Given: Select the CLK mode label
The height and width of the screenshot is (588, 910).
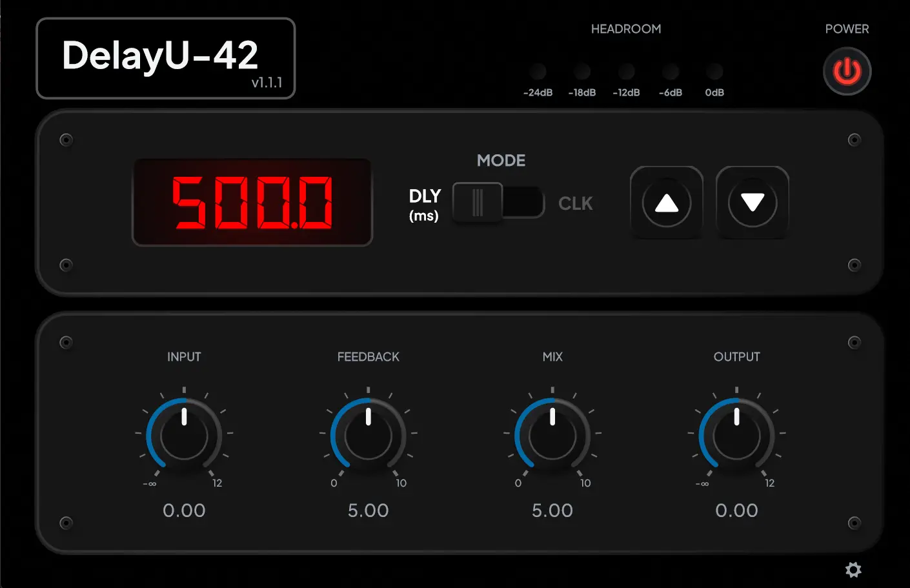Looking at the screenshot, I should [575, 203].
